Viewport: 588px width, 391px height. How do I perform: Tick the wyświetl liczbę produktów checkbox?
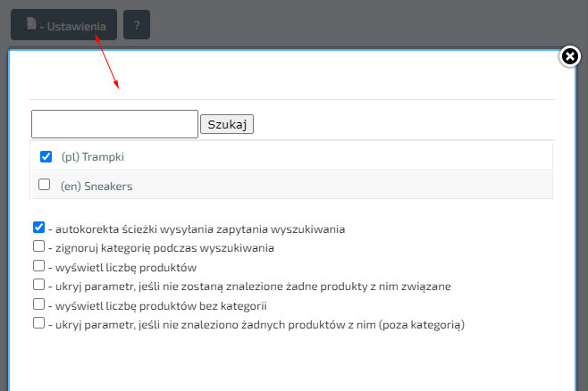click(x=38, y=266)
